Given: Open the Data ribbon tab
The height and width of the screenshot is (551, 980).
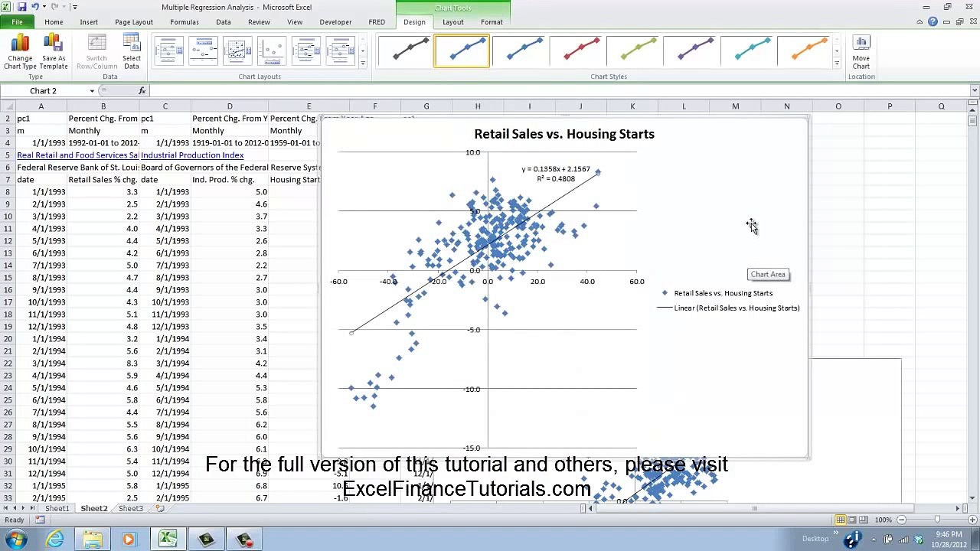Looking at the screenshot, I should point(224,22).
